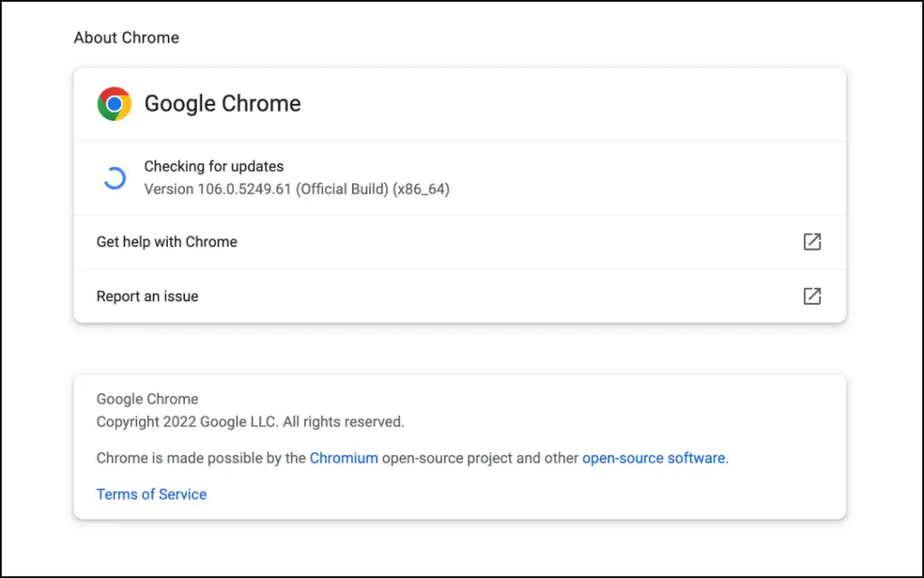Click the Copyright 2022 Google LLC text
The height and width of the screenshot is (578, 924).
pos(188,422)
